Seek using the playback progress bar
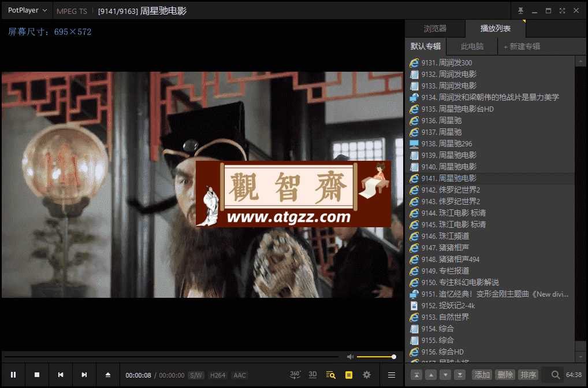 (x=172, y=356)
